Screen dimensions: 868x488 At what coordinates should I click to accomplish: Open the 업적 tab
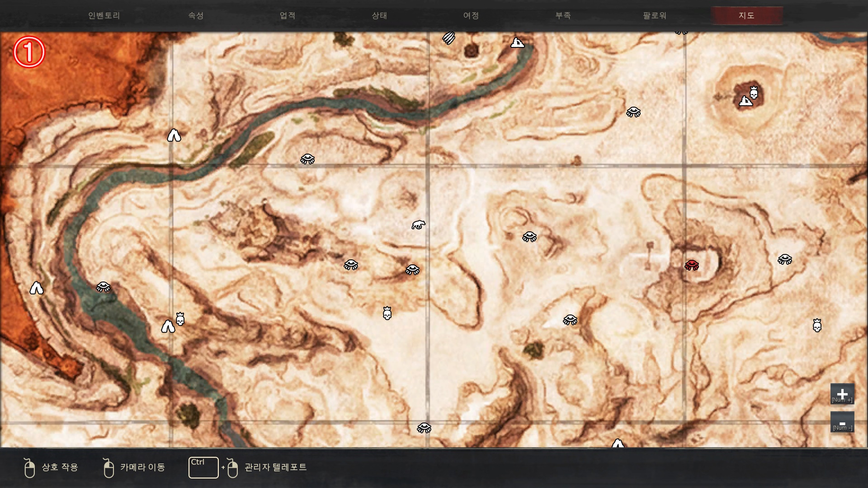[x=288, y=15]
